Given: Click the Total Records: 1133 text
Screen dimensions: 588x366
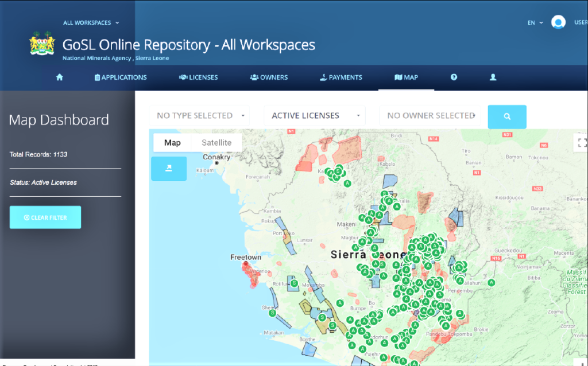Looking at the screenshot, I should pyautogui.click(x=38, y=154).
